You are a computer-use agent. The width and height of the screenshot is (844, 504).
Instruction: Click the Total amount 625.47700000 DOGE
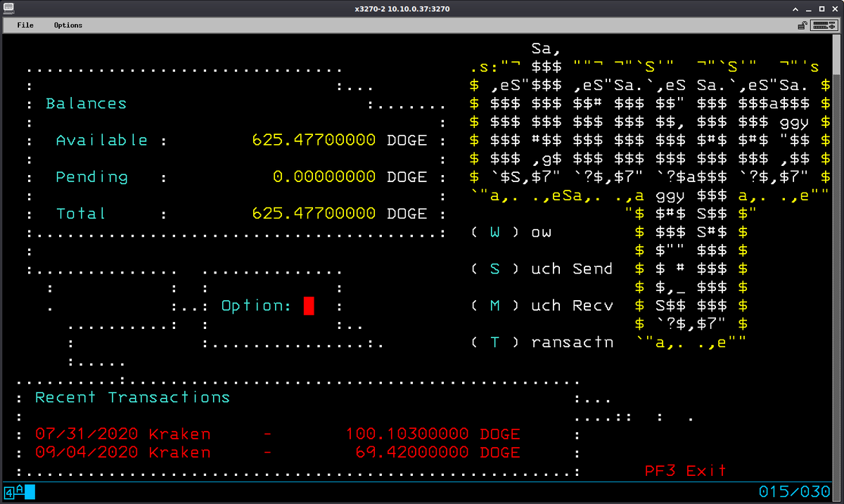(340, 214)
